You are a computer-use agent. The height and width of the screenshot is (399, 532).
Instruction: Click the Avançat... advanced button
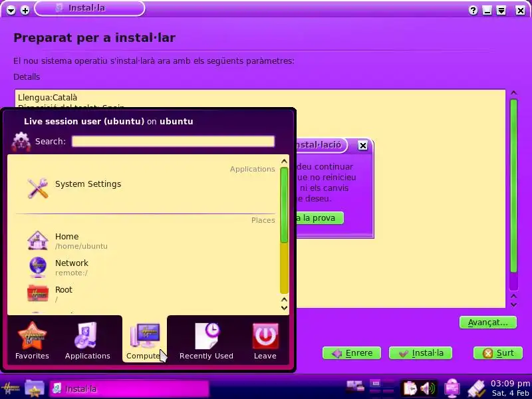pos(488,323)
